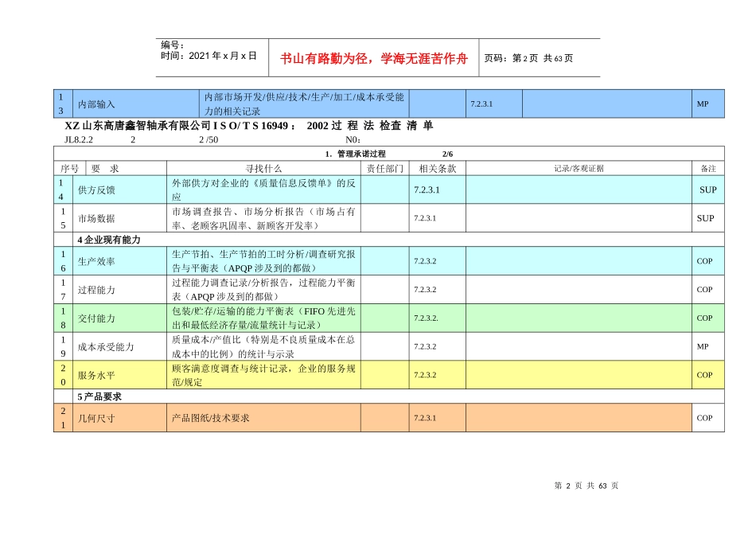Select the '服务水平' row label
The image size is (756, 535).
point(96,375)
